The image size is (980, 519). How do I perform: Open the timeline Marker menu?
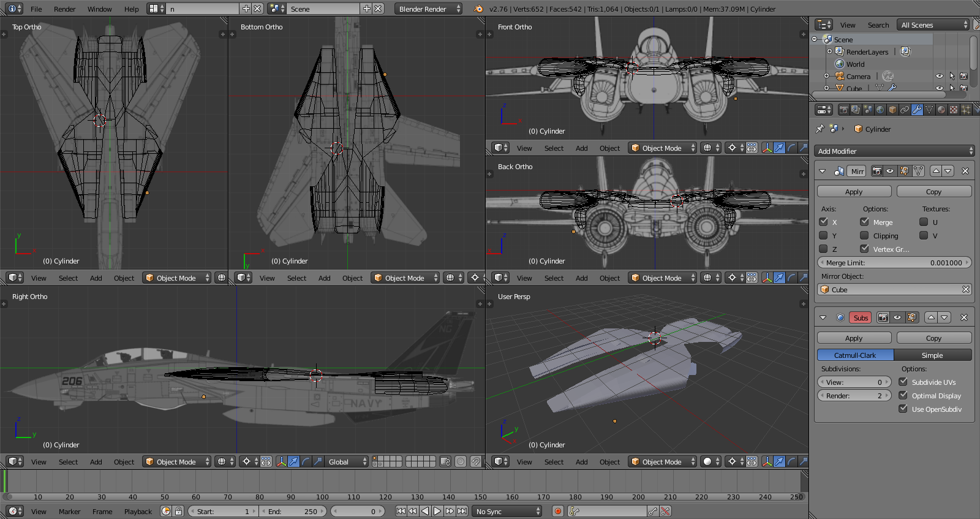tap(70, 512)
